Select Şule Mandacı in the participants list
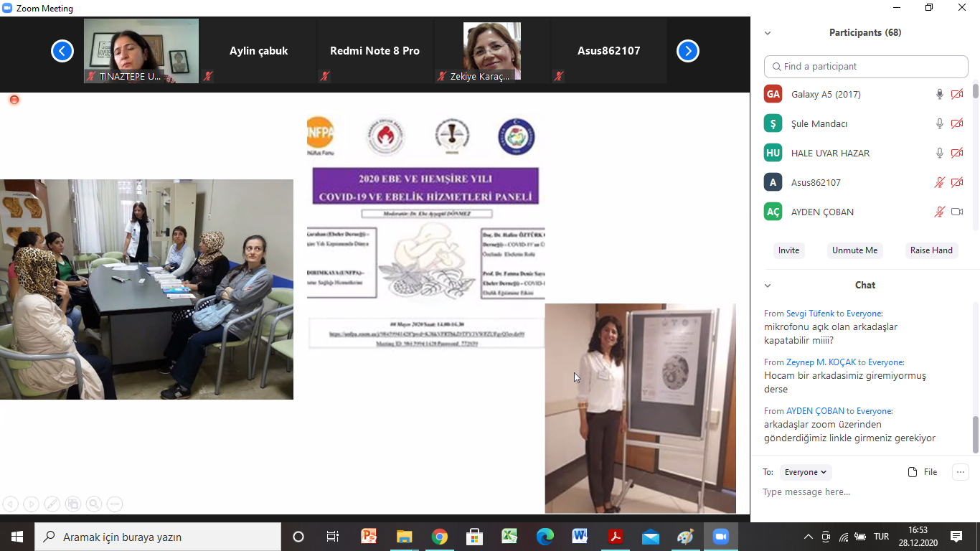 tap(819, 123)
